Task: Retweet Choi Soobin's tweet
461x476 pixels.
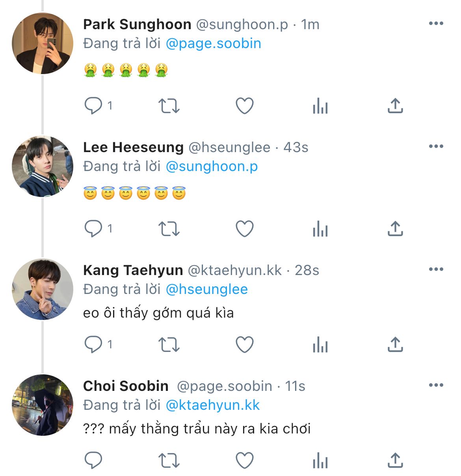Action: tap(169, 460)
